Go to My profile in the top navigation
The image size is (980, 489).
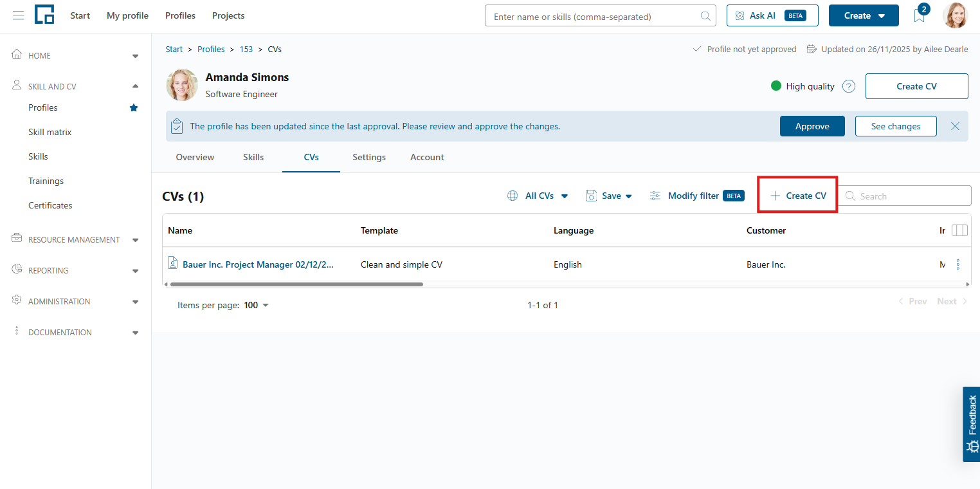click(x=127, y=15)
